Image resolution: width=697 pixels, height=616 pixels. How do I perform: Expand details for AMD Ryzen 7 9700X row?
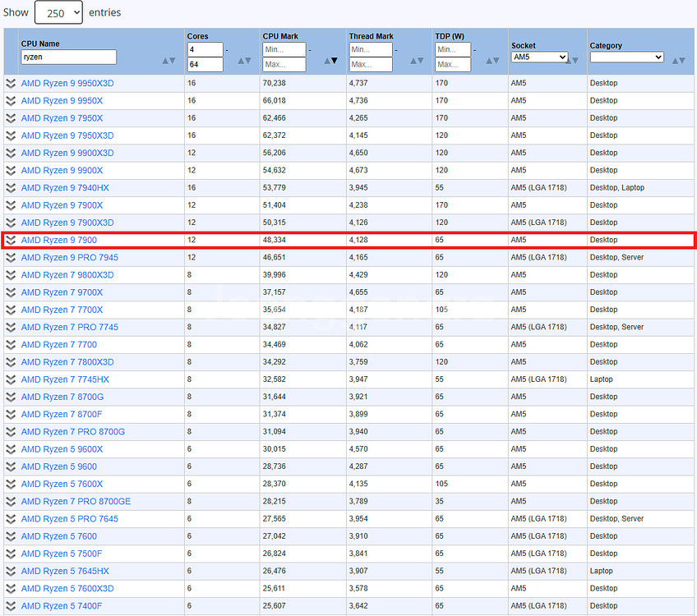(11, 292)
